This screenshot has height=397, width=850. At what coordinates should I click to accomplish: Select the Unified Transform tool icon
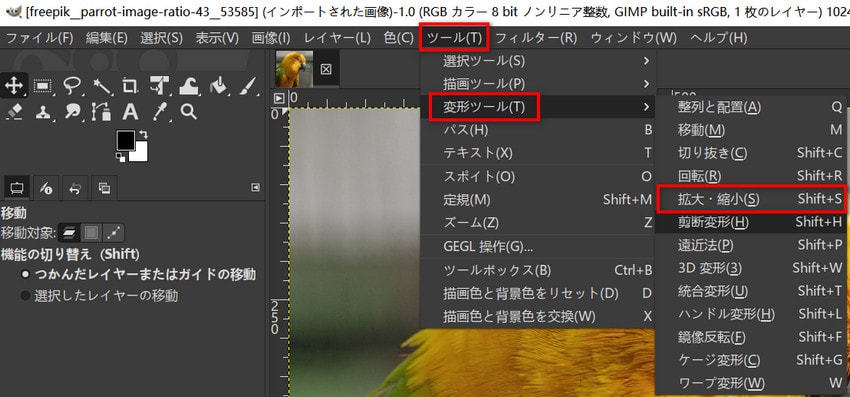(159, 86)
